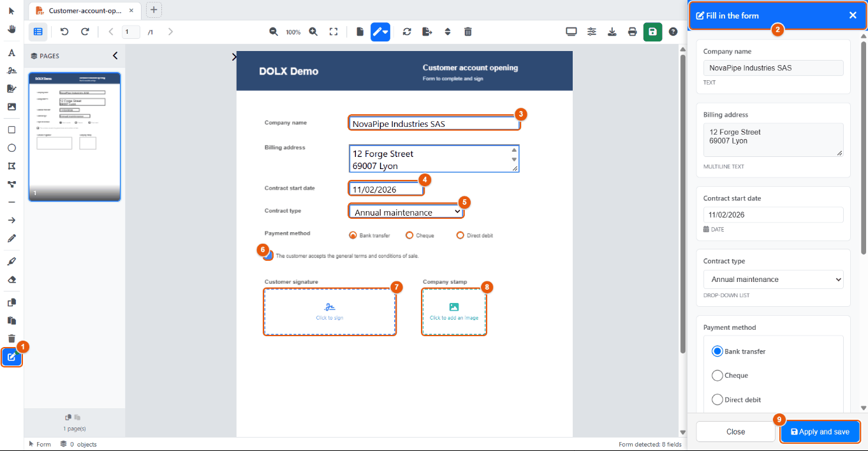868x451 pixels.
Task: Undo the last action
Action: [x=64, y=32]
